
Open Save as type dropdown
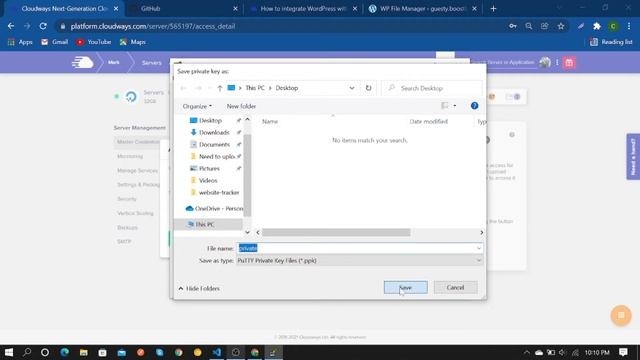coord(359,260)
